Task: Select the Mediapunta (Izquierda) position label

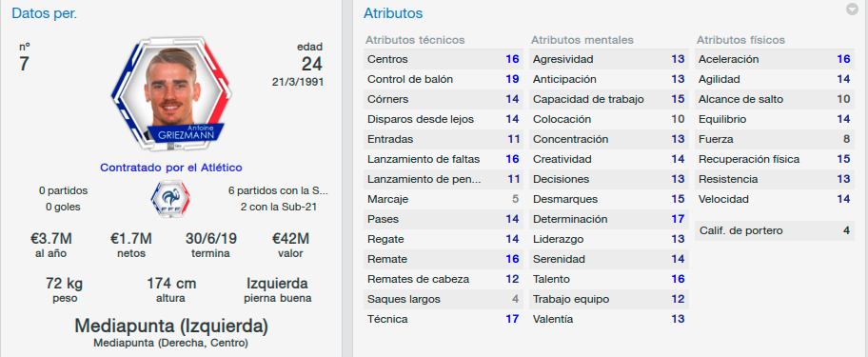Action: coord(171,326)
